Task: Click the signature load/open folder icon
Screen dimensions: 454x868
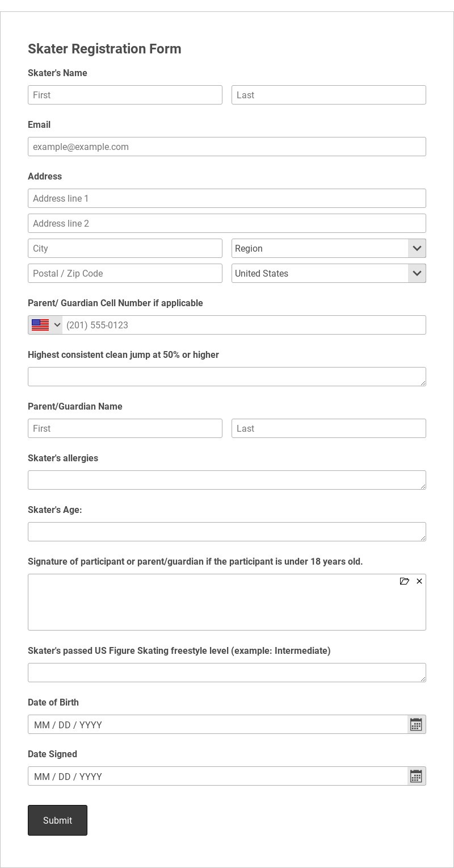Action: tap(405, 581)
